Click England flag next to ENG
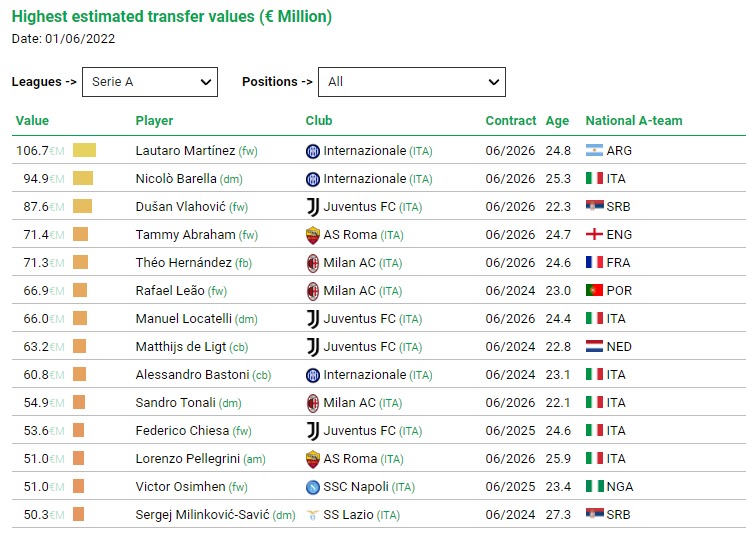 tap(594, 234)
